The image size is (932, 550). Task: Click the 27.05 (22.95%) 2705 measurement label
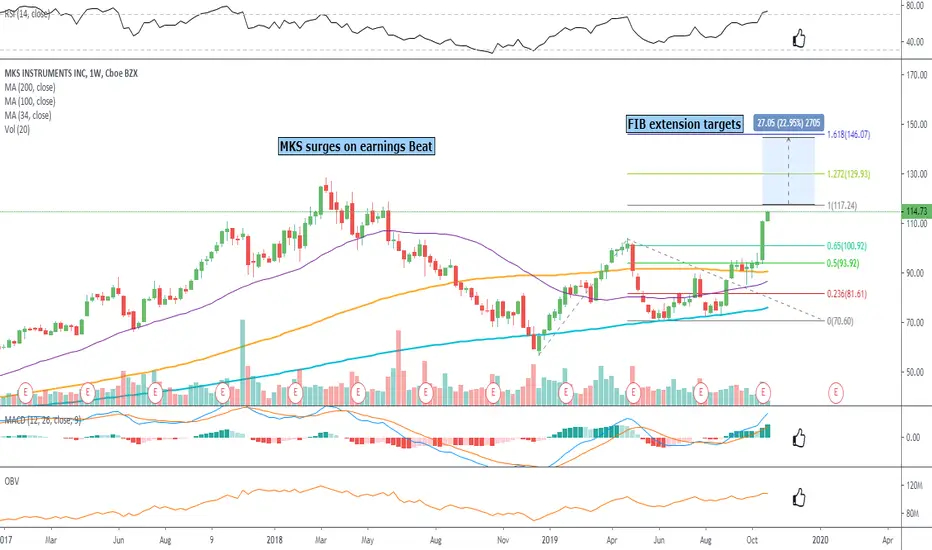coord(789,123)
